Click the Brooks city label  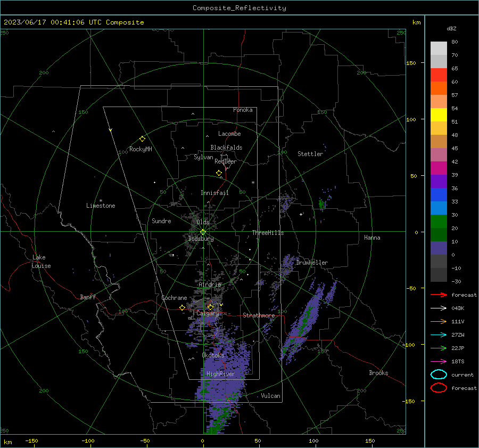[378, 373]
